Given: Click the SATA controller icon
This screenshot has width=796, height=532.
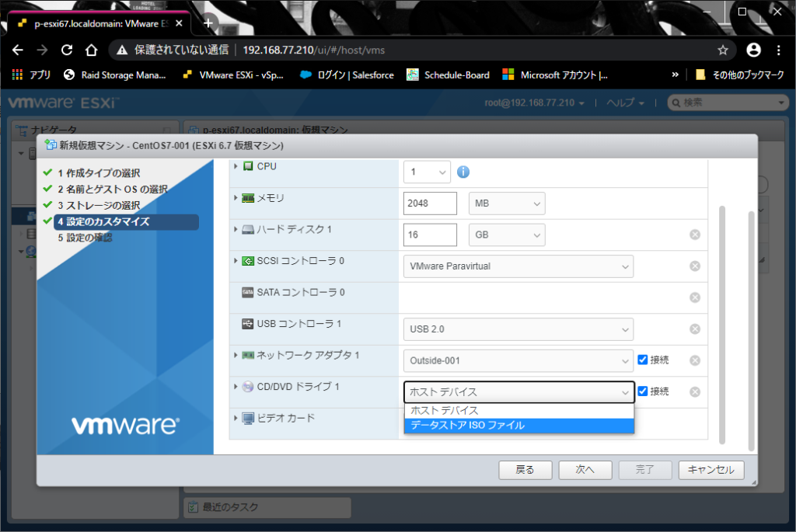Looking at the screenshot, I should [x=248, y=292].
